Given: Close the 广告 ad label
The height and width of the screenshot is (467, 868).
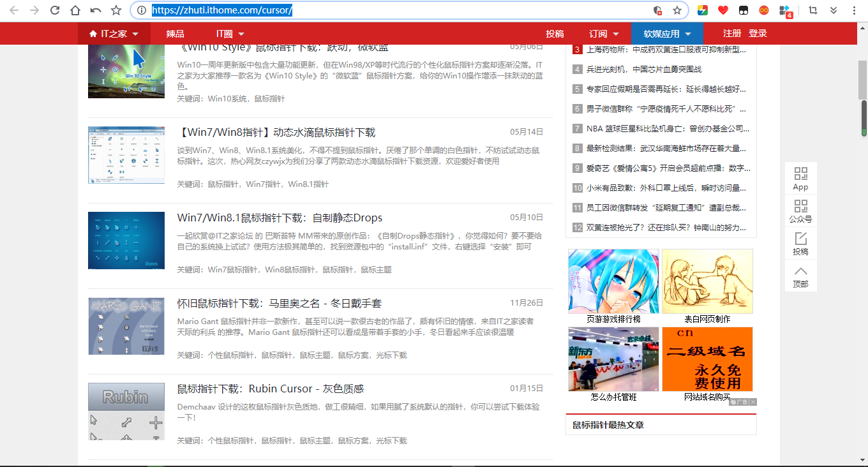Looking at the screenshot, I should (753, 402).
